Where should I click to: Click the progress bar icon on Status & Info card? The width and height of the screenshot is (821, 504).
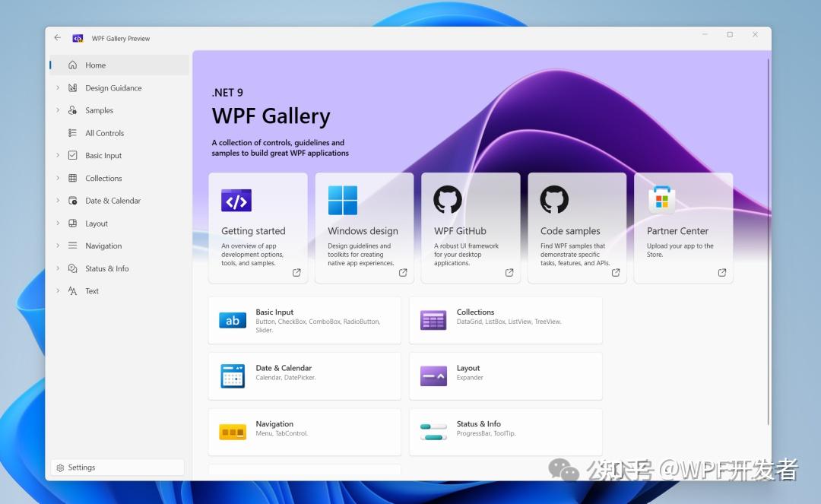point(433,432)
